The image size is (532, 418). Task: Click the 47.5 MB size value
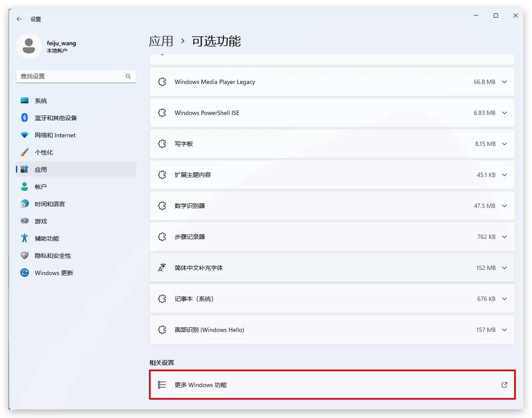coord(485,206)
